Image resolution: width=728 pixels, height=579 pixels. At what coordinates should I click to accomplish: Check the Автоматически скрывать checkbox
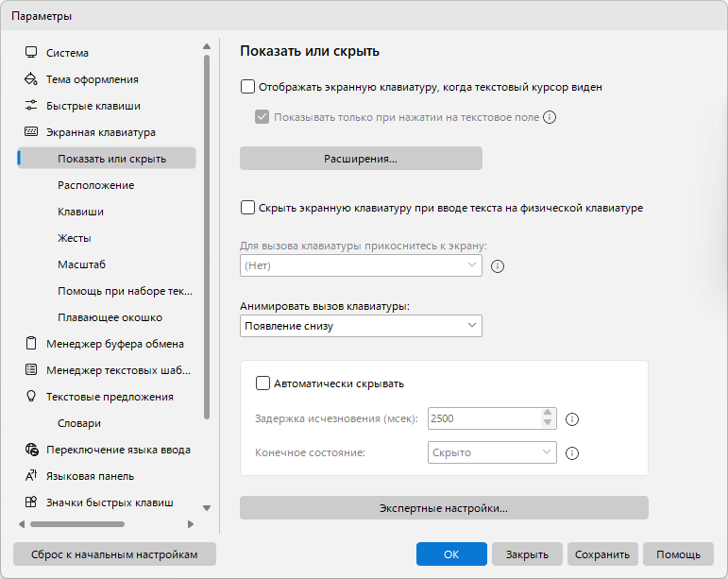262,383
